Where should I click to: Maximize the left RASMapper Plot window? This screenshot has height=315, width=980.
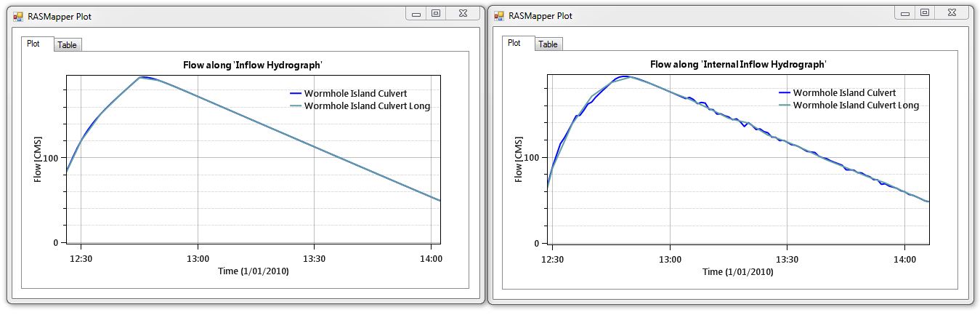[435, 13]
